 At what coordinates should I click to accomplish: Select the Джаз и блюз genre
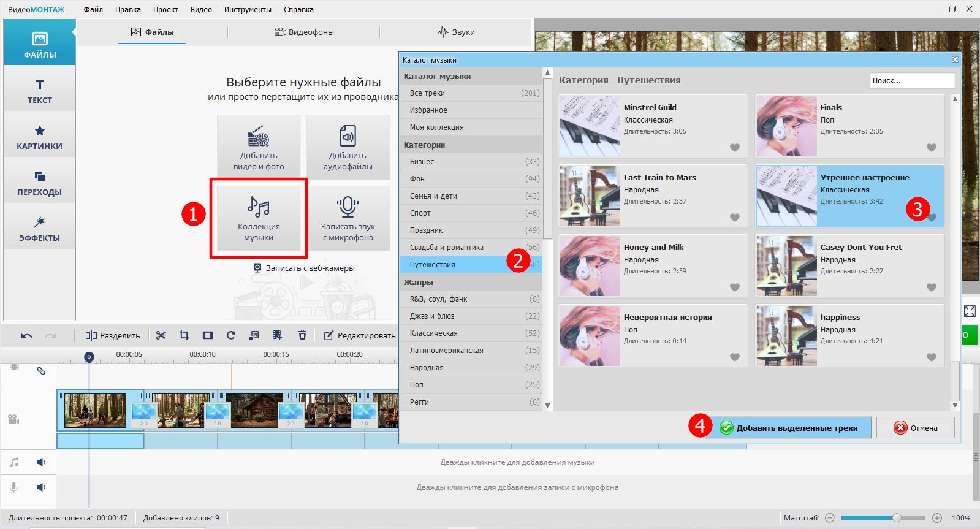click(432, 316)
